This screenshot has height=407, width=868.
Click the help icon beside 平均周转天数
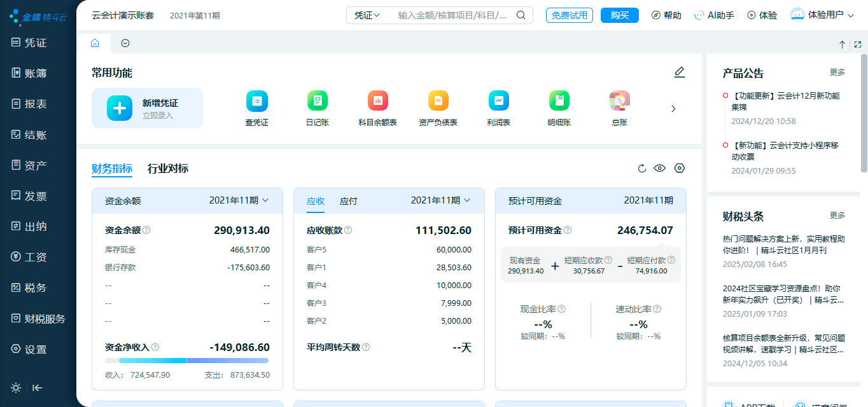coord(366,347)
